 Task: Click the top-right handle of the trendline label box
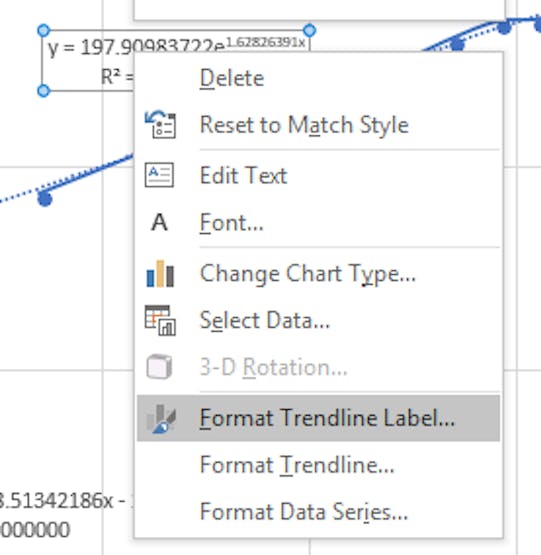309,30
